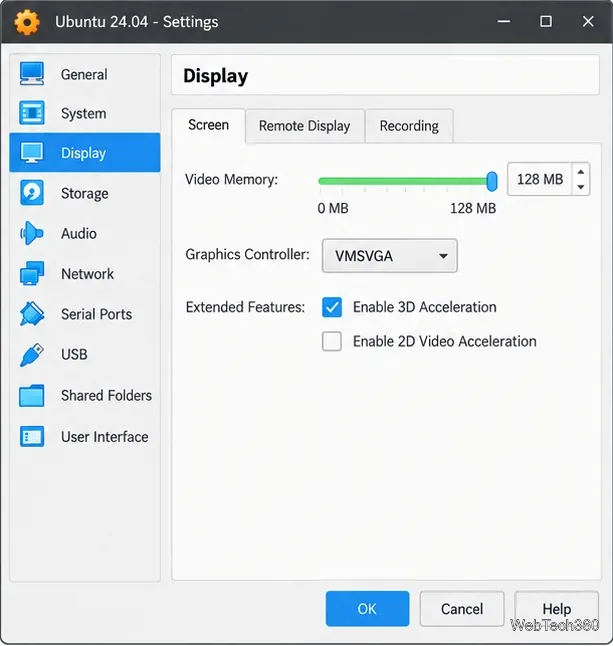Disable the Enable 3D Acceleration checkbox
Viewport: 613px width, 646px height.
(x=332, y=307)
